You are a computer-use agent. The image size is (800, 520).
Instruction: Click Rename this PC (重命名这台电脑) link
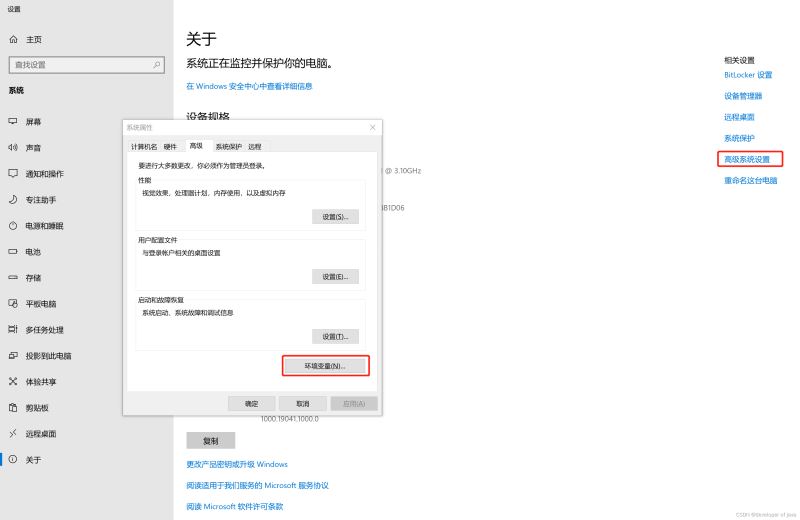coord(751,180)
